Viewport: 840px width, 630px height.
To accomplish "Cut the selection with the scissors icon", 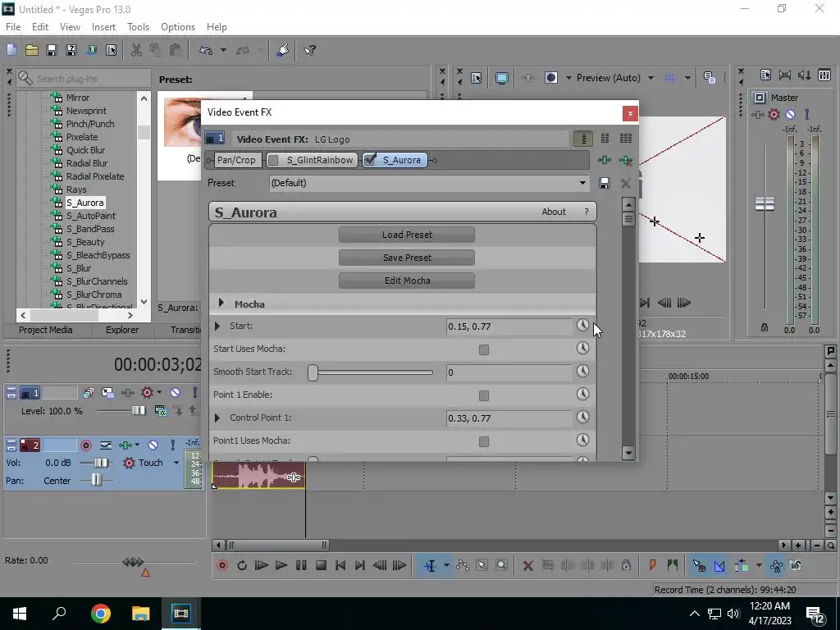I will click(x=137, y=50).
